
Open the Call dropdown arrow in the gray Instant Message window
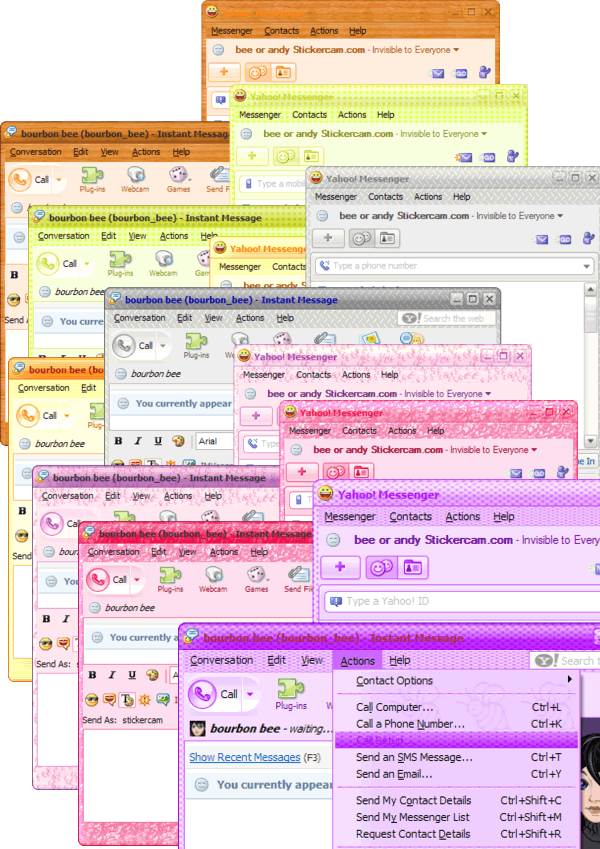click(x=162, y=345)
